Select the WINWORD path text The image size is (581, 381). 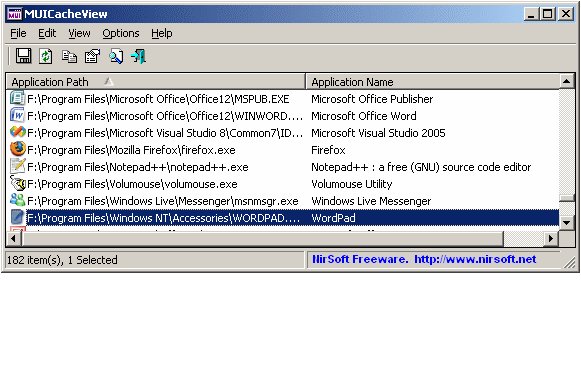click(x=165, y=116)
